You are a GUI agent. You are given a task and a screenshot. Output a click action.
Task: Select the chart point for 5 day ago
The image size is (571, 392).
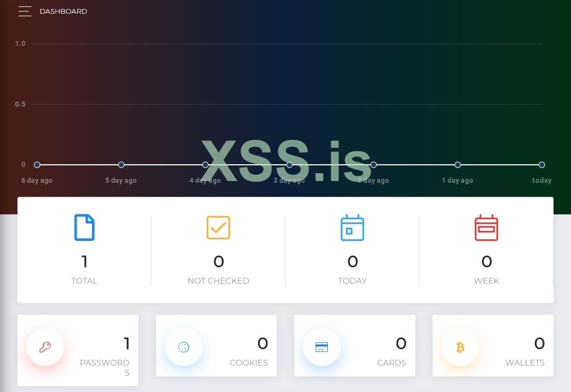point(121,165)
